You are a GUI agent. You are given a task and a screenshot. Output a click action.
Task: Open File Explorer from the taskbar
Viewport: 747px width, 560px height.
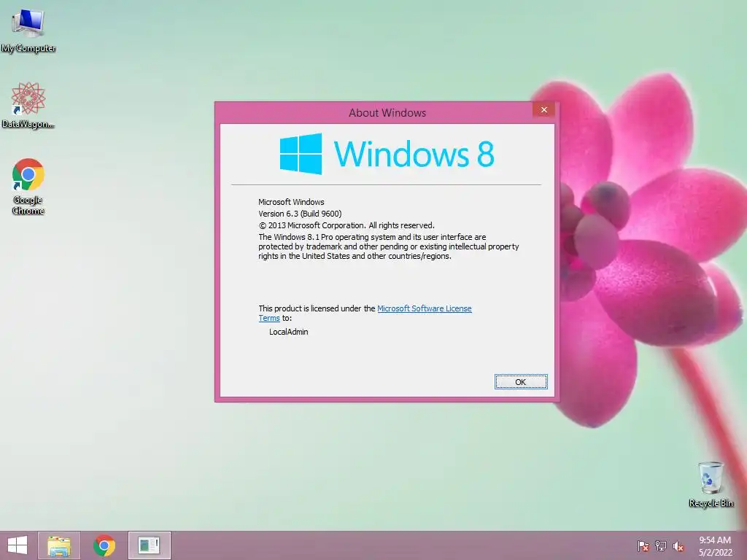click(x=59, y=545)
